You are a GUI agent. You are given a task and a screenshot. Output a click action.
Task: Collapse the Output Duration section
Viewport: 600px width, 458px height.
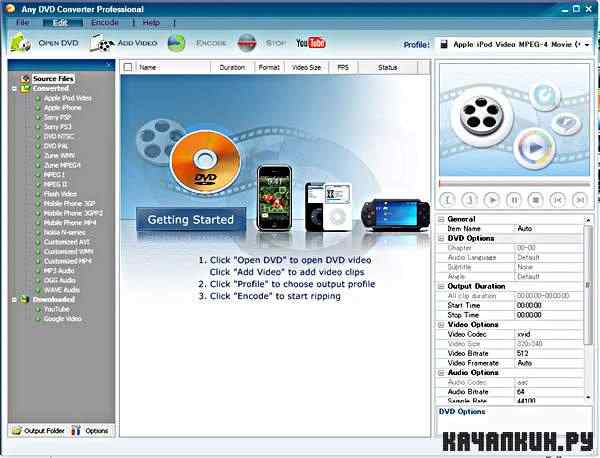pyautogui.click(x=441, y=286)
